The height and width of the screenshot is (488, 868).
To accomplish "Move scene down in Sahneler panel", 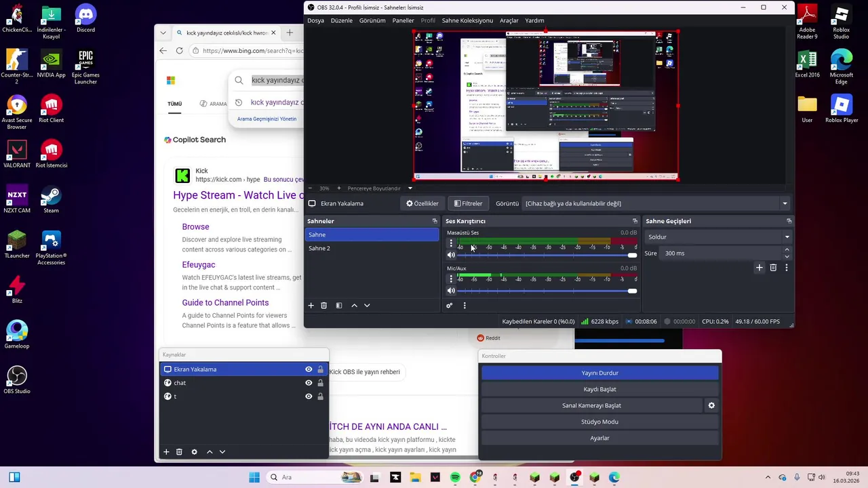I will [x=367, y=306].
